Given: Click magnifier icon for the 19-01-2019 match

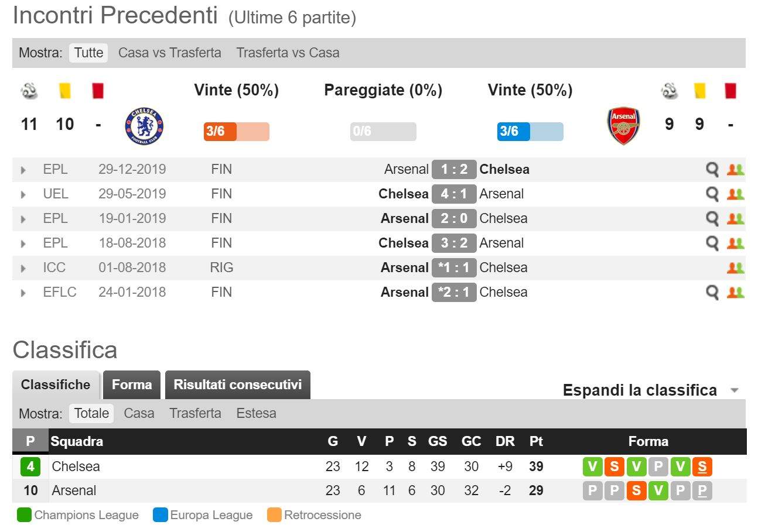Looking at the screenshot, I should click(x=712, y=219).
